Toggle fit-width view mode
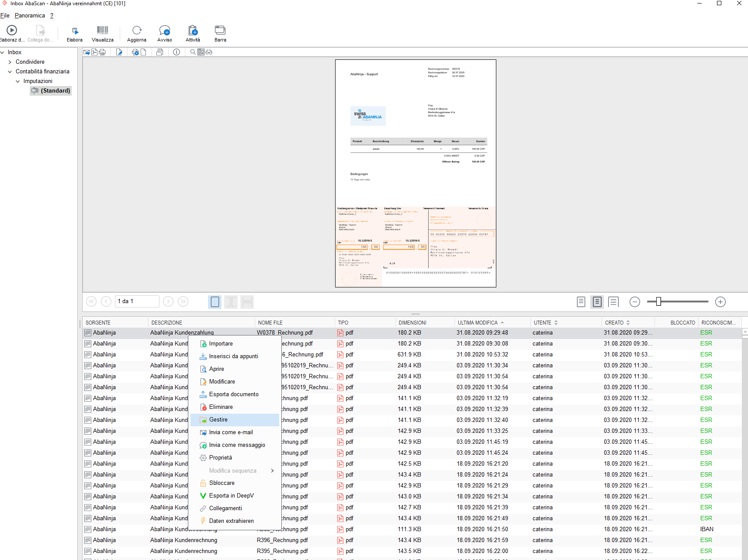This screenshot has width=748, height=560. (231, 302)
